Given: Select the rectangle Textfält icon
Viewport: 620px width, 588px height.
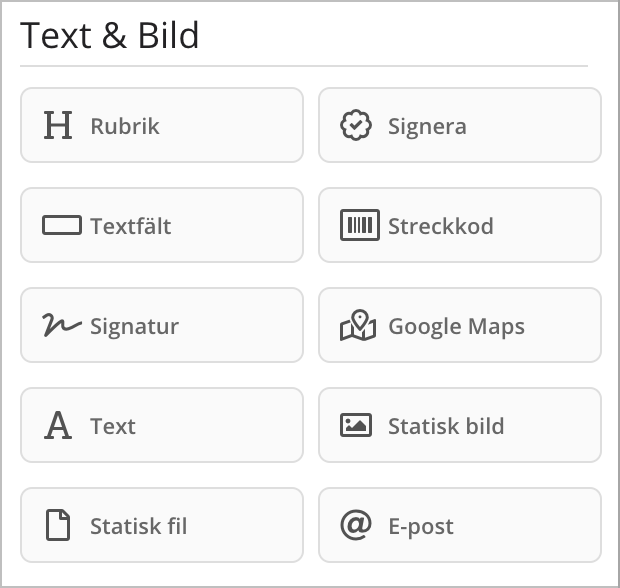Looking at the screenshot, I should click(62, 225).
